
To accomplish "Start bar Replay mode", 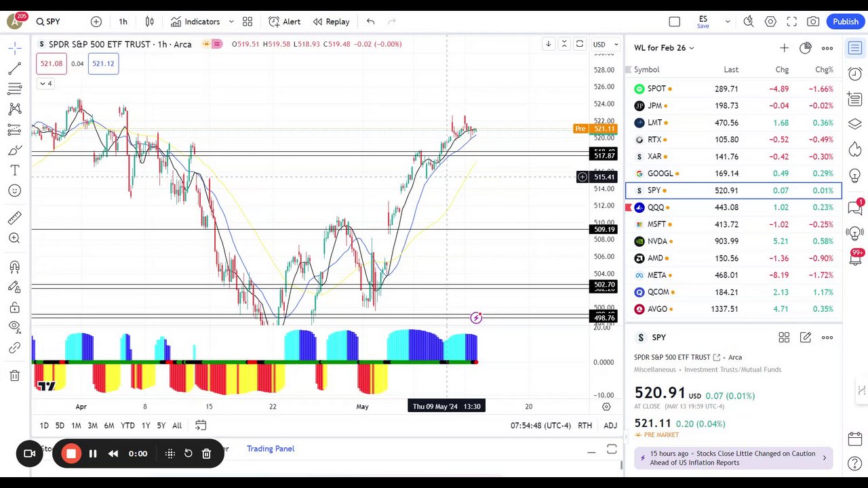I will (x=332, y=22).
